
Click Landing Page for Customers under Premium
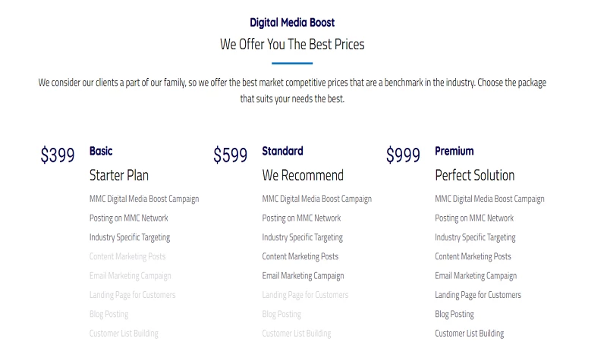click(478, 295)
